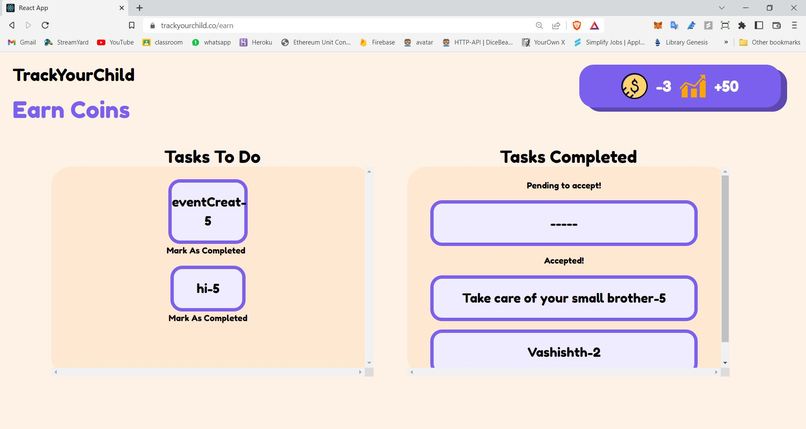Click the share icon in address bar
806x429 pixels.
click(x=556, y=25)
